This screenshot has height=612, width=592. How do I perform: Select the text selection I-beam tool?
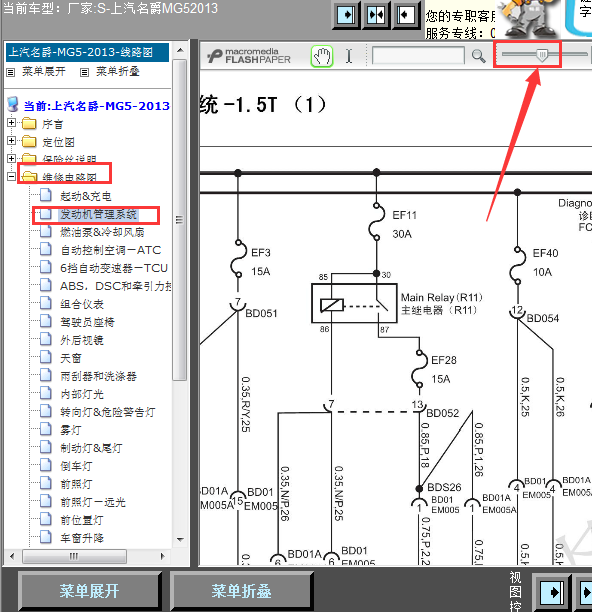pyautogui.click(x=349, y=56)
